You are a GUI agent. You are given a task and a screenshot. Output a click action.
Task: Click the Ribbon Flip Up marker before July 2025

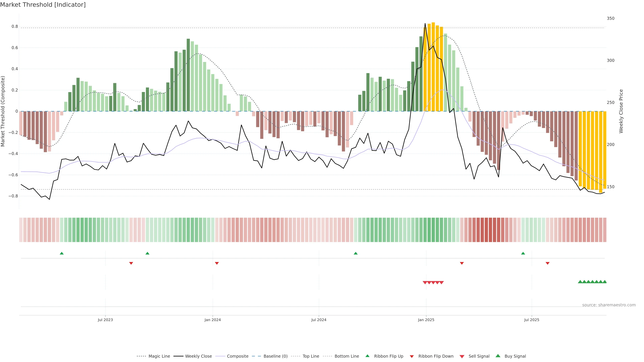[x=523, y=253]
